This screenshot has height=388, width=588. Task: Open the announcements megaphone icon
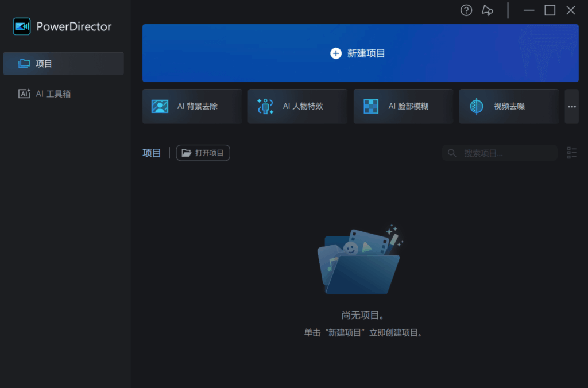(x=487, y=10)
